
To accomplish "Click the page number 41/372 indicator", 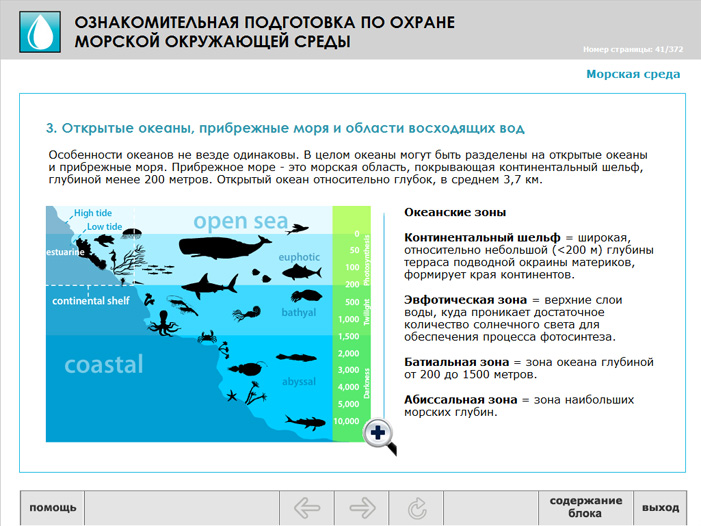I will click(x=633, y=49).
